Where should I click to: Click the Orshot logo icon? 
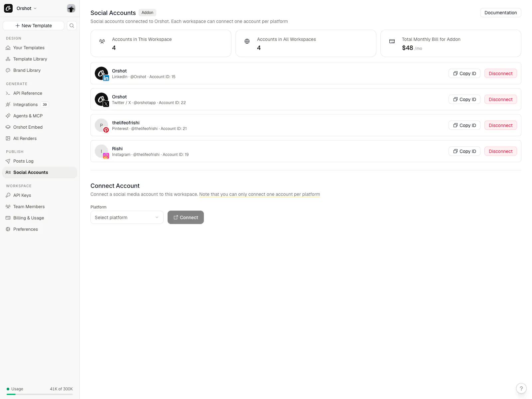(x=8, y=8)
